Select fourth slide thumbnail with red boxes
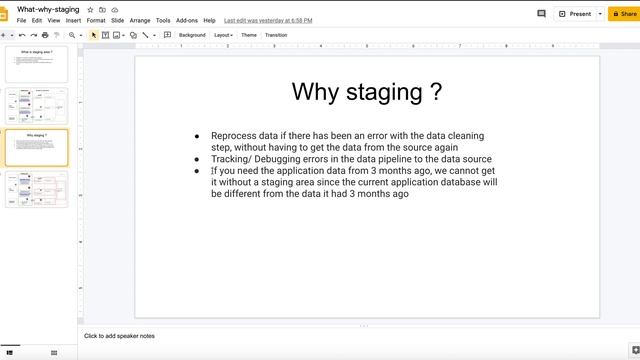 37,189
